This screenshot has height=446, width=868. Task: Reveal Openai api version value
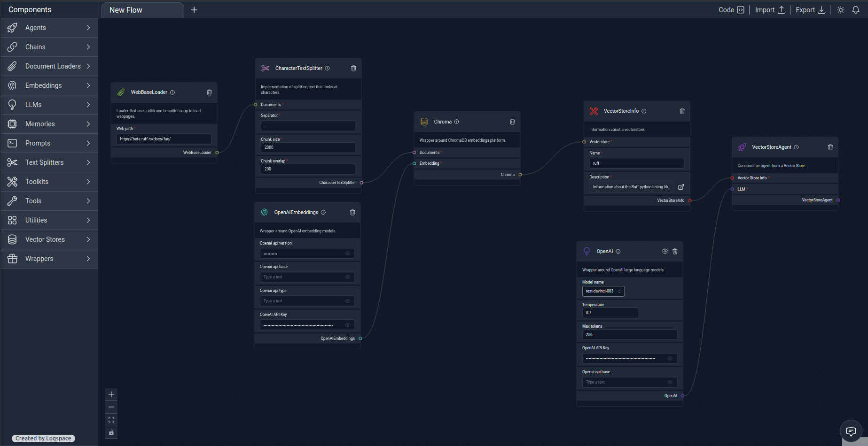pos(348,254)
